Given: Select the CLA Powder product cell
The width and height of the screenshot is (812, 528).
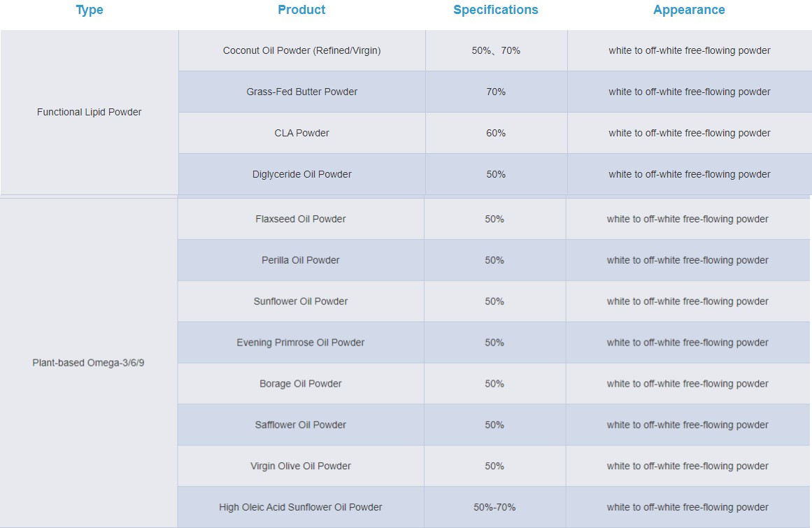Looking at the screenshot, I should pos(302,133).
